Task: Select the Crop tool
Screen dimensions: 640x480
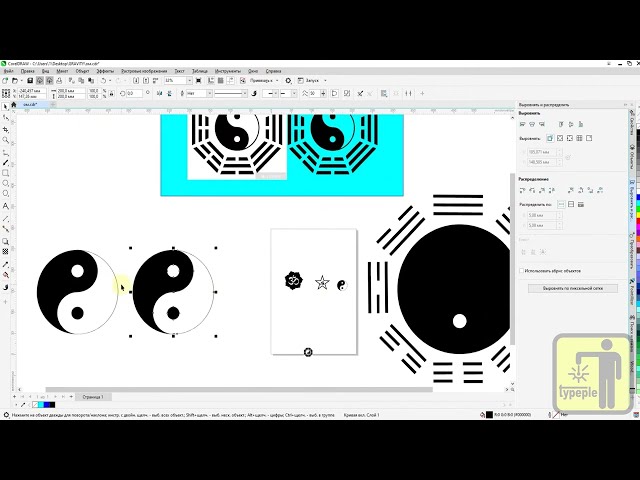Action: click(5, 129)
